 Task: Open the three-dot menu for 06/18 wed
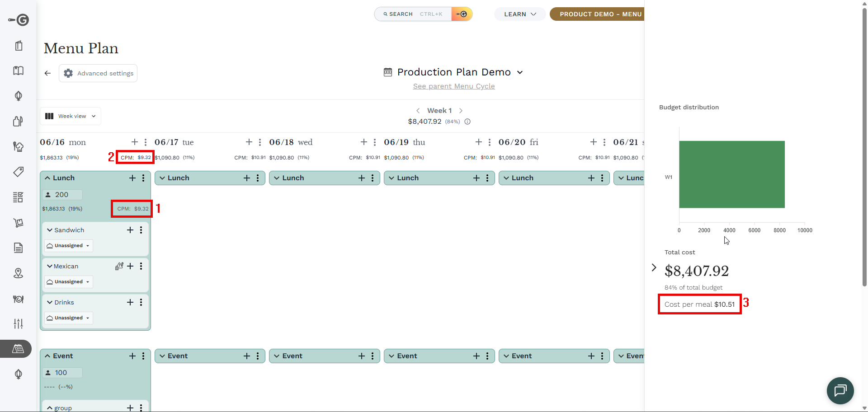point(375,142)
